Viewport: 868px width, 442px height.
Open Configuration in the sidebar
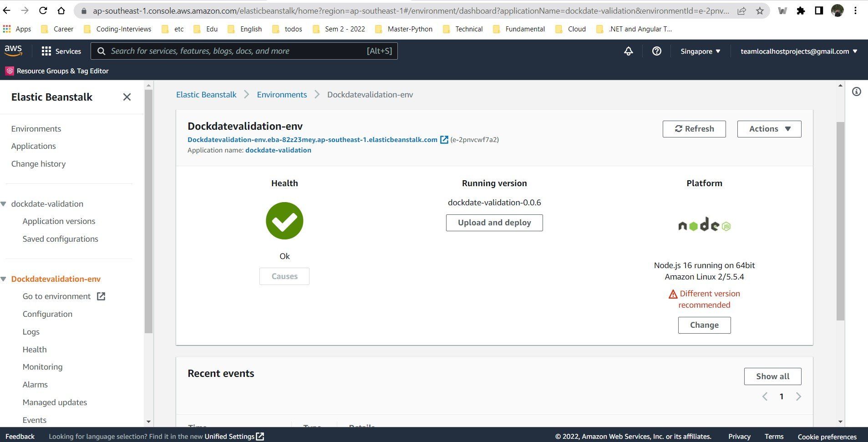coord(47,314)
